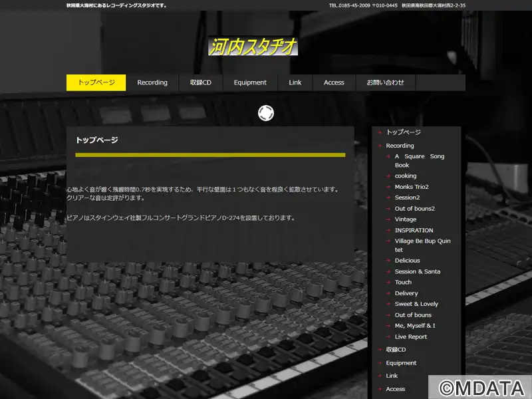Click sidebar link A Square Song Book
The height and width of the screenshot is (399, 532).
click(x=419, y=160)
